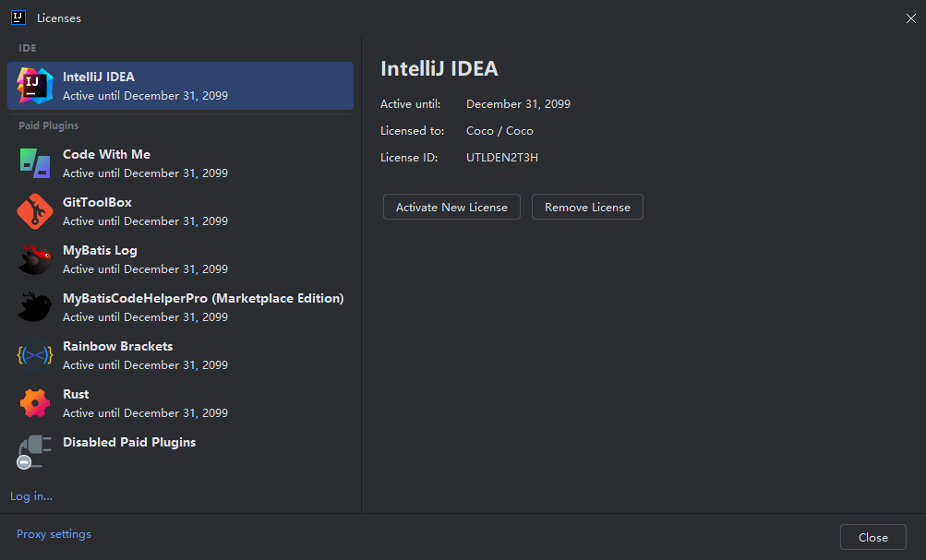Click the Rainbow Brackets plugin icon
Viewport: 926px width, 560px height.
(x=35, y=355)
